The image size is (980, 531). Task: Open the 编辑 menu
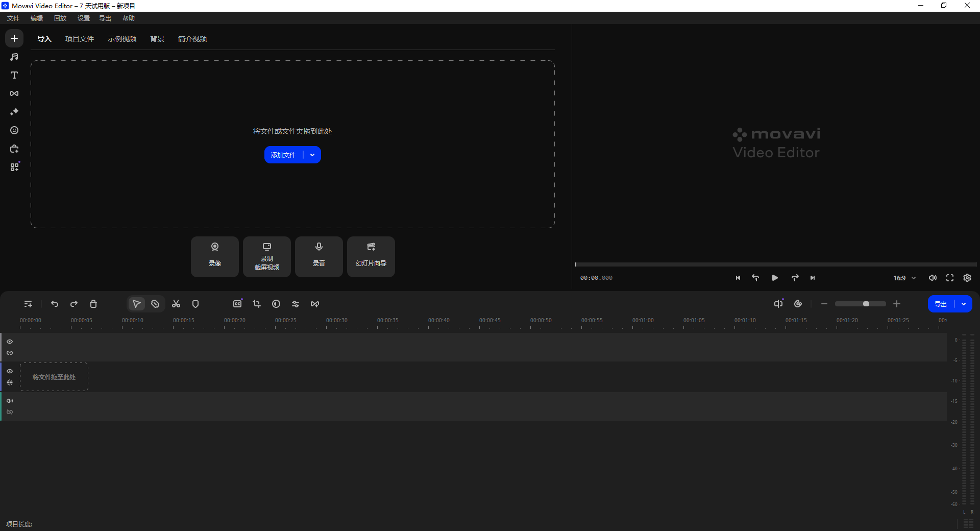[x=37, y=18]
